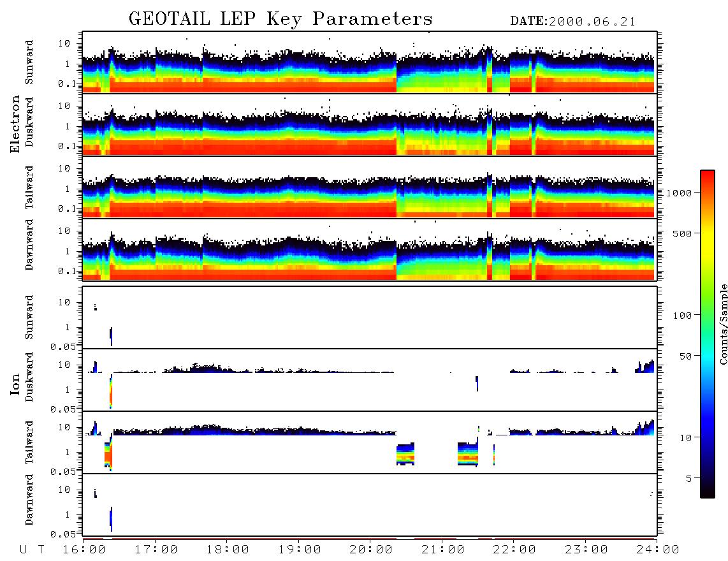
Task: Click the U T time axis label
Action: pyautogui.click(x=33, y=550)
